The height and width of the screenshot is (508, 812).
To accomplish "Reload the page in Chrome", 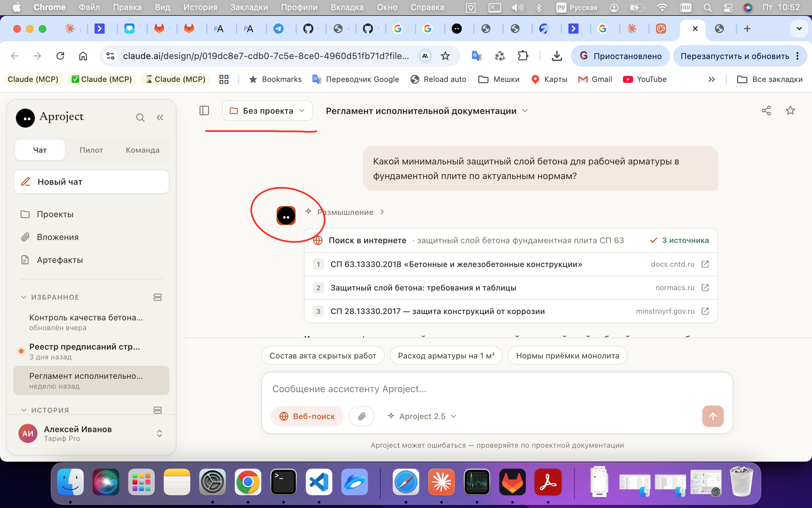I will pyautogui.click(x=60, y=56).
